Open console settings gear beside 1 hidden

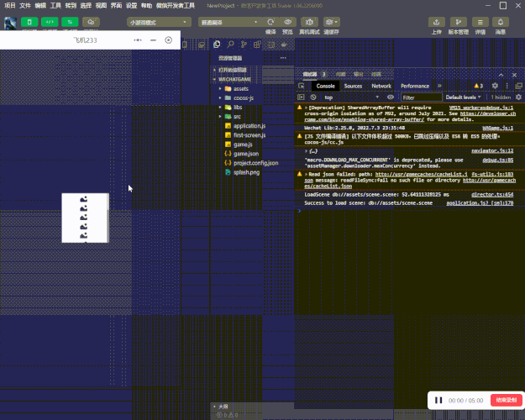[518, 97]
